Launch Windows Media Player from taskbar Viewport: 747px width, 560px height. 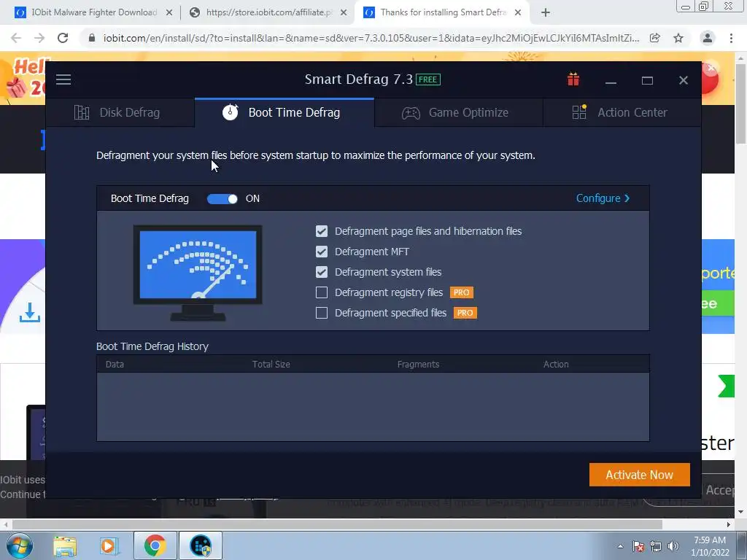(109, 545)
